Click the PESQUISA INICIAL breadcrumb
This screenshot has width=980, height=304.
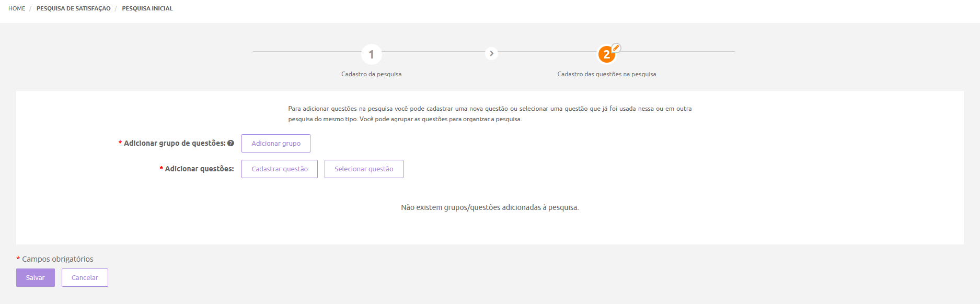tap(147, 8)
